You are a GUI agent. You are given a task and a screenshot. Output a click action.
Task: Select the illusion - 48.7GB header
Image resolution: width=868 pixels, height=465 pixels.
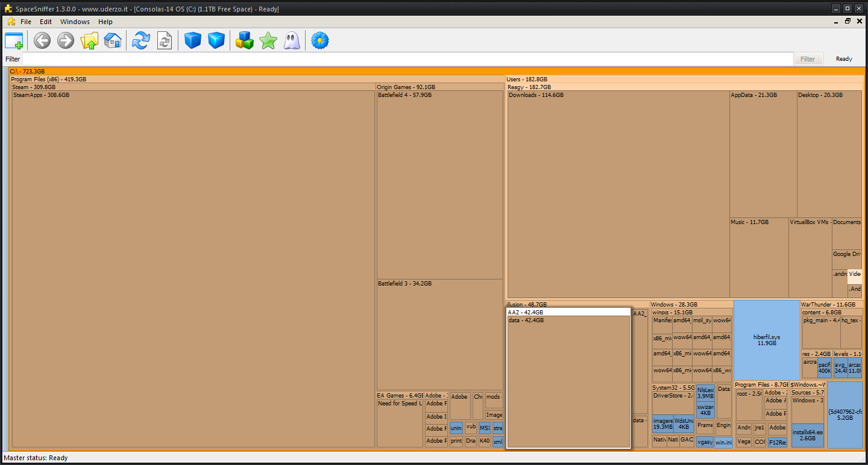(x=577, y=305)
